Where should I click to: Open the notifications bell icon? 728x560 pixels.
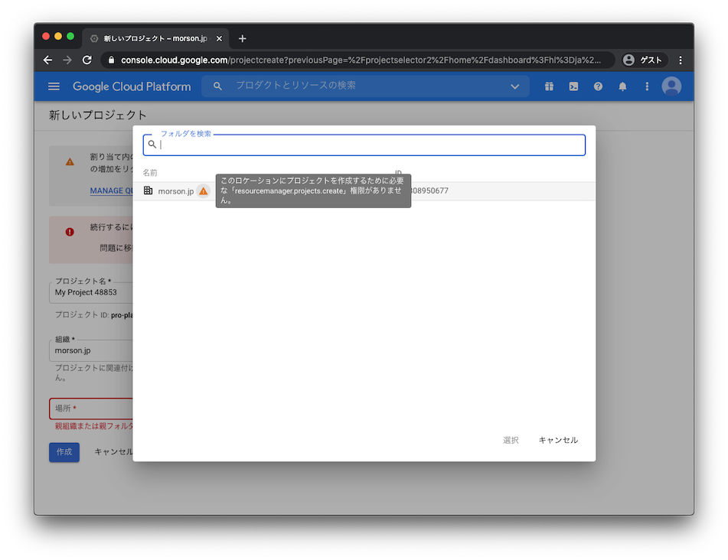pos(622,86)
